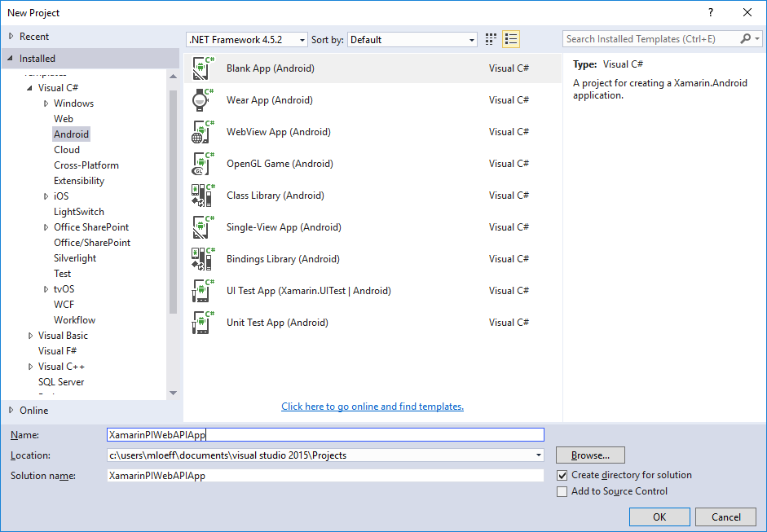This screenshot has width=767, height=532.
Task: Expand the iOS tree node
Action: [x=46, y=196]
